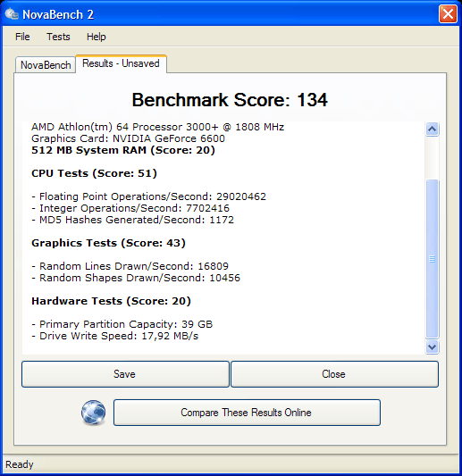Compare These Results Online
462x476 pixels.
[x=247, y=413]
